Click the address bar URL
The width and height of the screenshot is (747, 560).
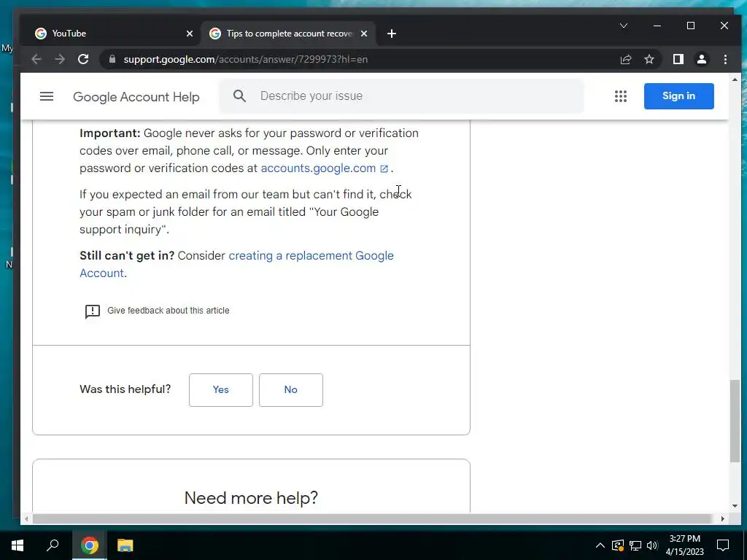pos(245,59)
